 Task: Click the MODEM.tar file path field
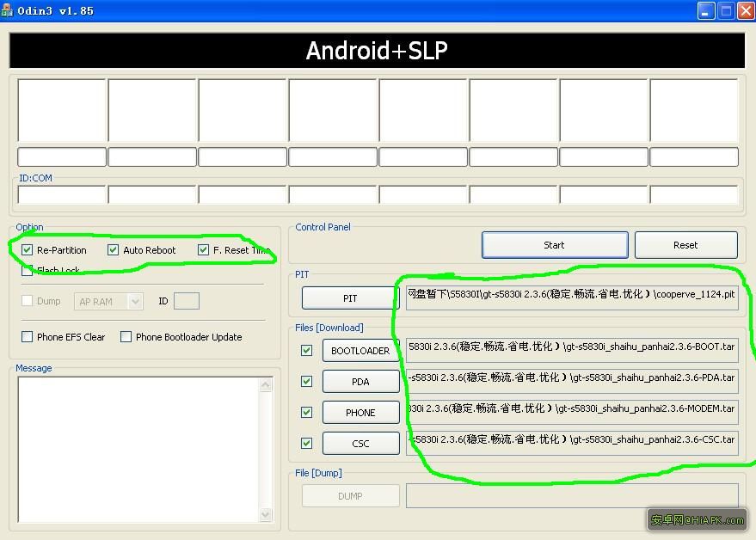(572, 412)
